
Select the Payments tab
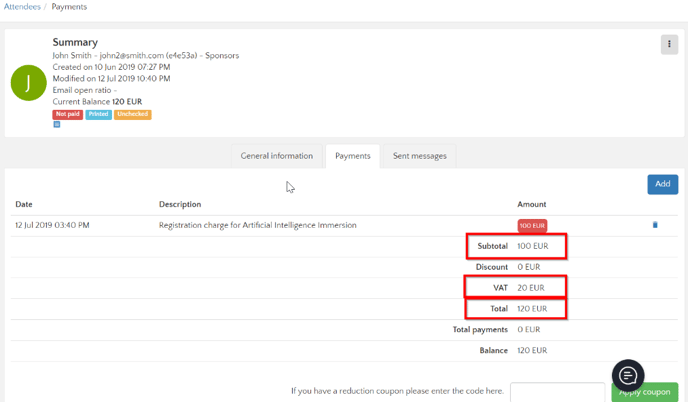point(353,156)
